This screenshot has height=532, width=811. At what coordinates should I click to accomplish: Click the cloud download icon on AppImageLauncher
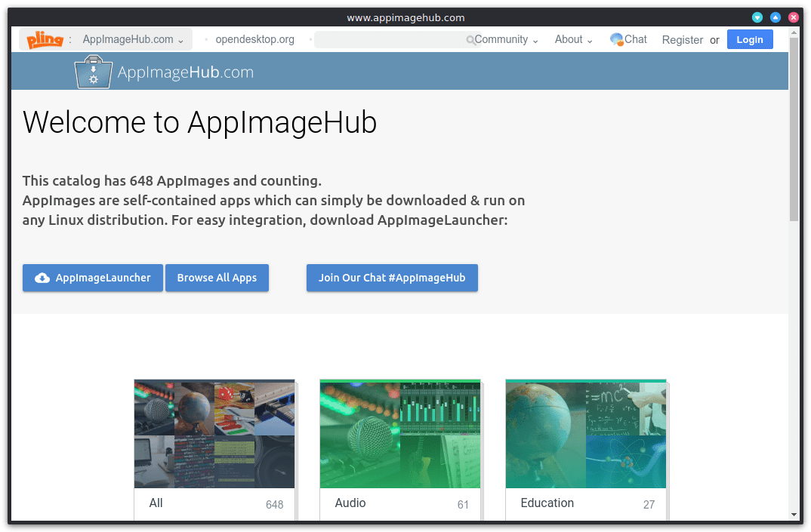click(42, 278)
